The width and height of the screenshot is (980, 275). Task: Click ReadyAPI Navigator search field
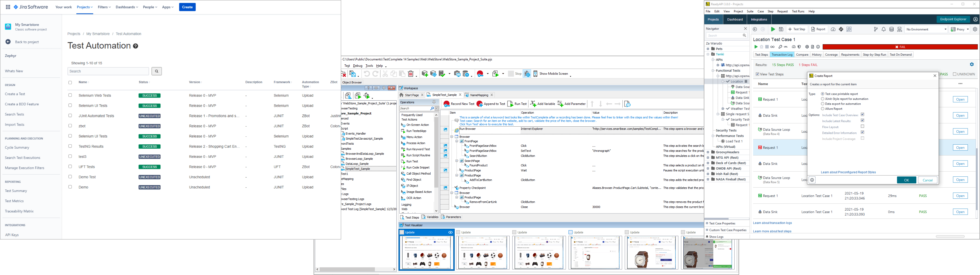click(x=727, y=35)
